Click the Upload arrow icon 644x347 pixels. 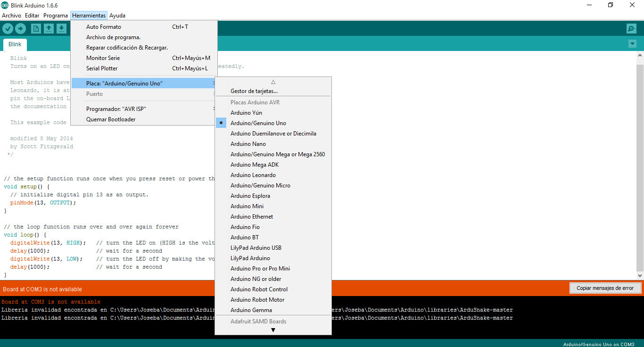(20, 29)
